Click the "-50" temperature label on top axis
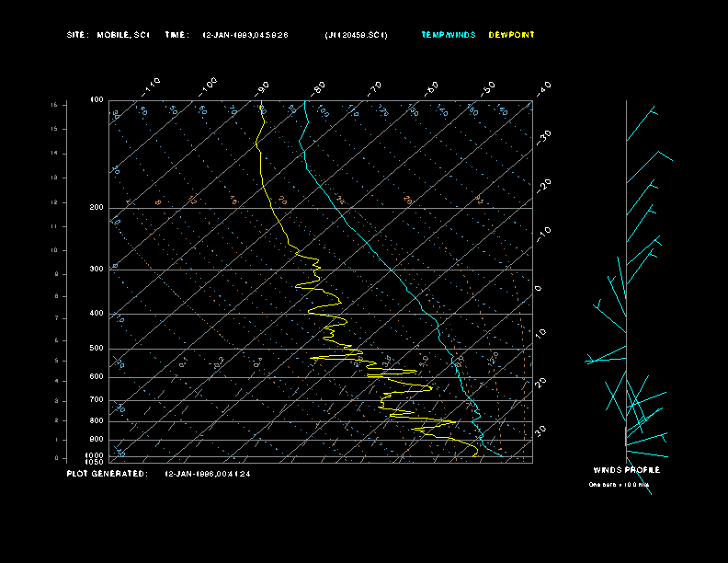The width and height of the screenshot is (728, 563). click(488, 88)
